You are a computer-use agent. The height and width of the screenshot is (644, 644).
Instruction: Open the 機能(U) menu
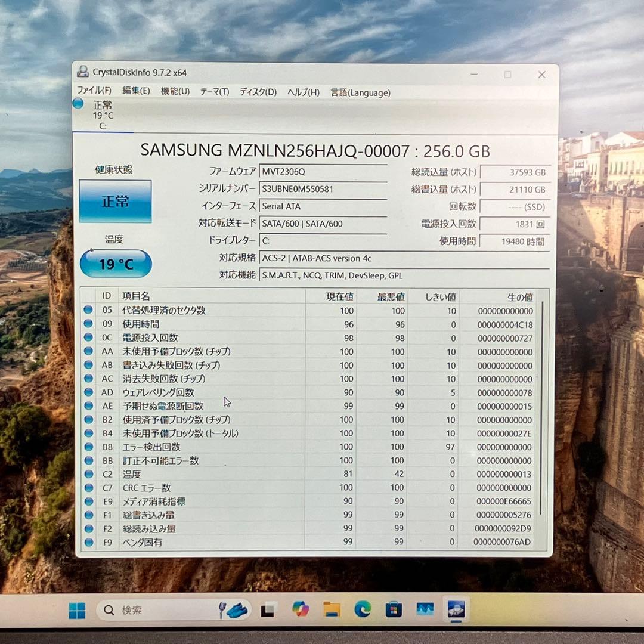[173, 92]
